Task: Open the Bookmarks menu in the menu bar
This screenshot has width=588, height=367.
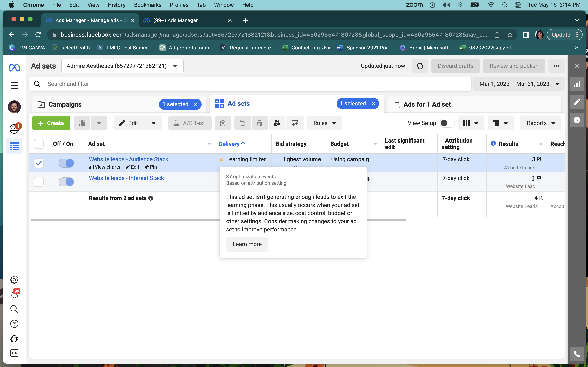Action: click(147, 5)
